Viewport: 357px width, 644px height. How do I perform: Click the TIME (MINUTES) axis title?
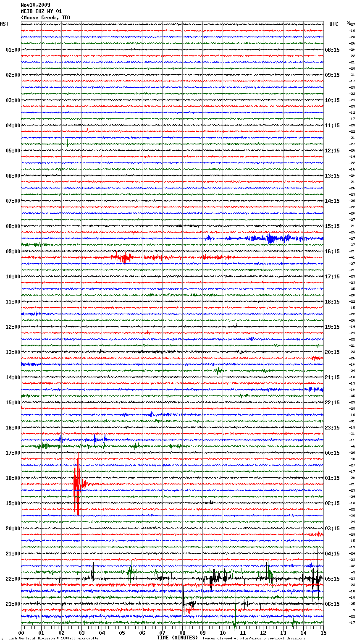177,638
